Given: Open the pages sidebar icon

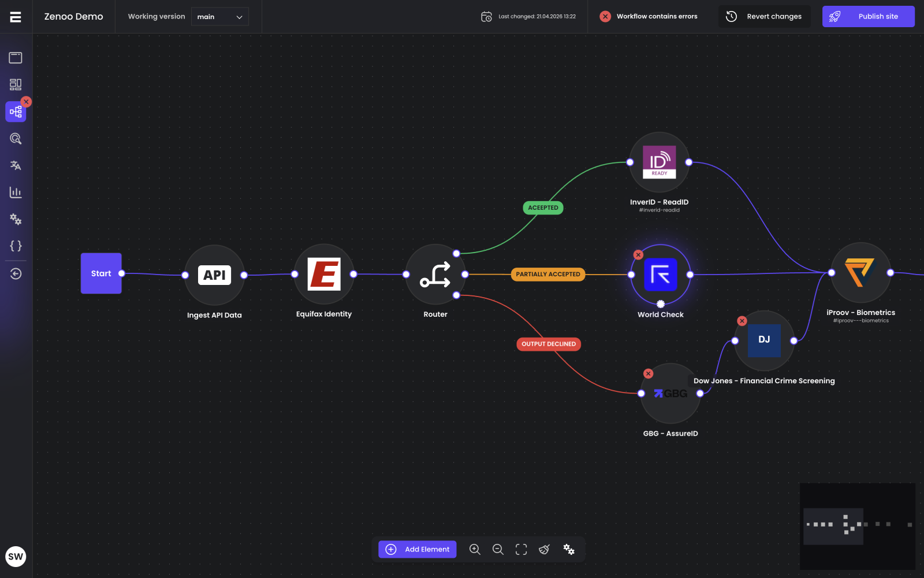Looking at the screenshot, I should tap(16, 58).
